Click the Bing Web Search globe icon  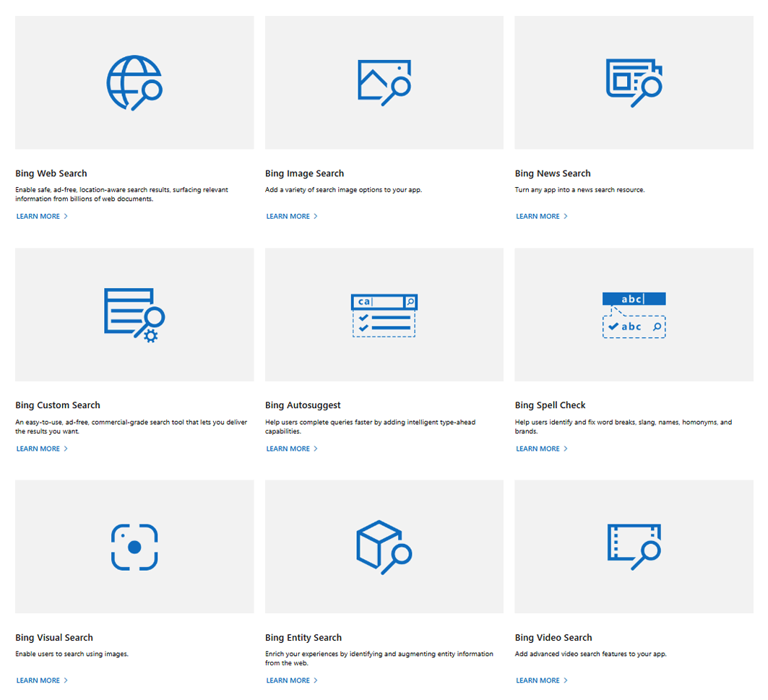point(134,82)
